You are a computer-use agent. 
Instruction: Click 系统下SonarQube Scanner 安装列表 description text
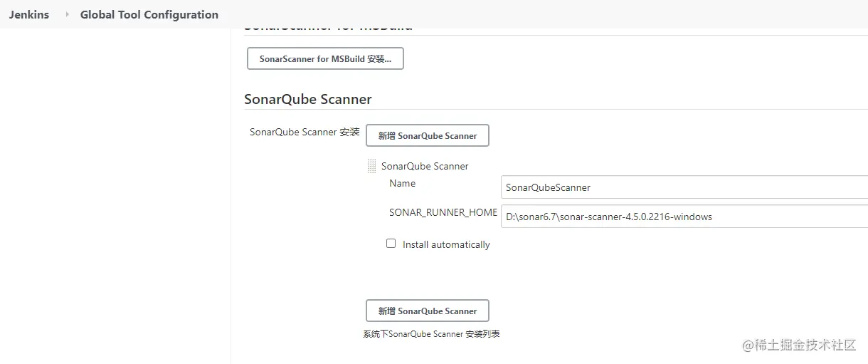[x=431, y=333]
